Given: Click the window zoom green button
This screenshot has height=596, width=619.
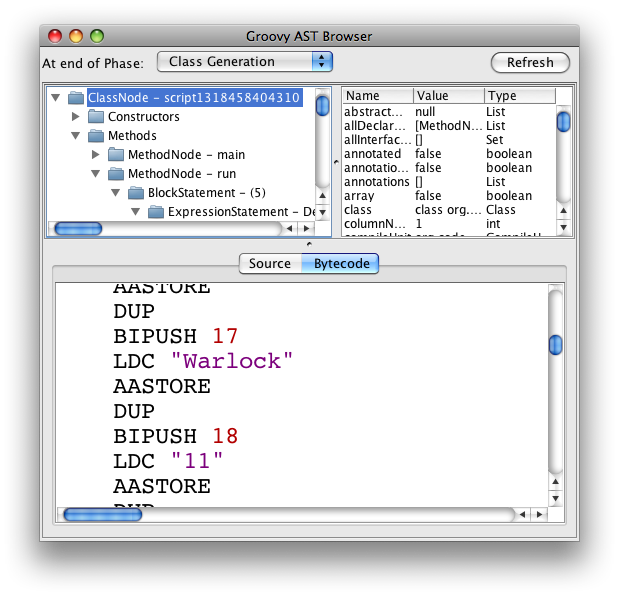Looking at the screenshot, I should point(97,36).
